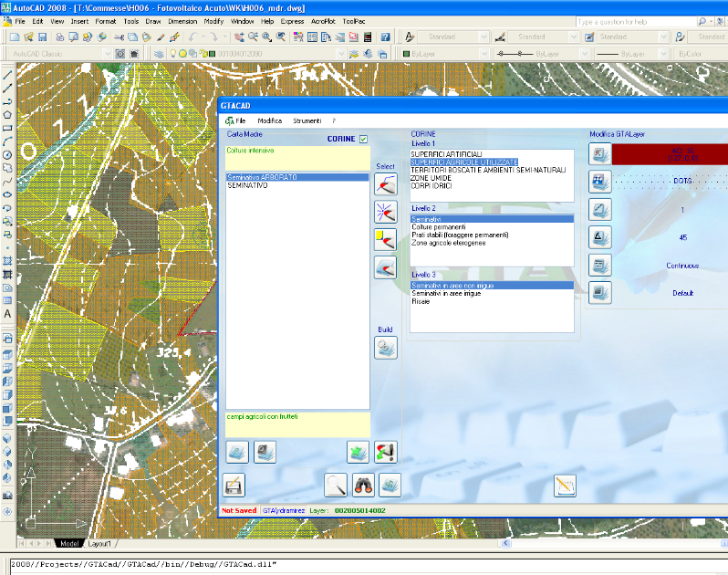Click the save/edit icon at GTACAD bottom left
The height and width of the screenshot is (575, 728).
coord(234,486)
